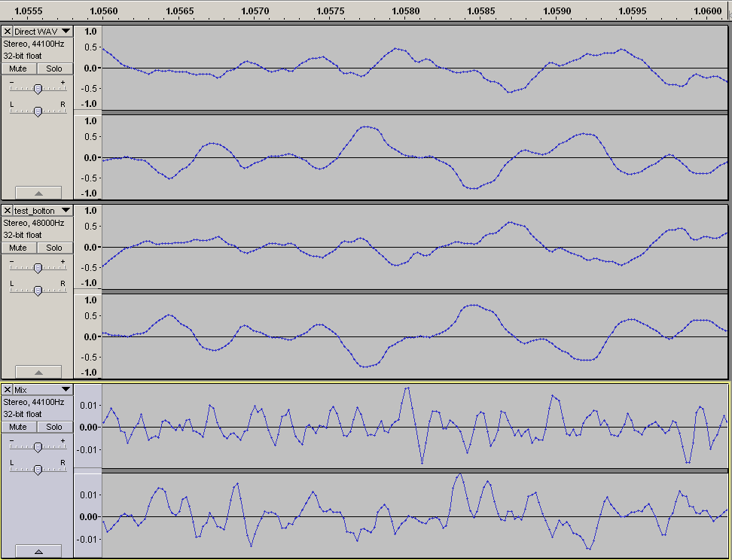Solo the Direct WAV track

[x=55, y=68]
